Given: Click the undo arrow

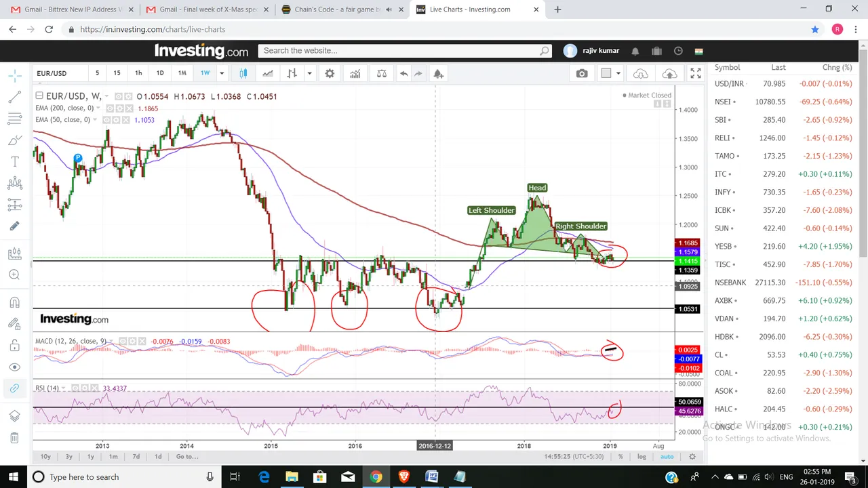Looking at the screenshot, I should (403, 73).
